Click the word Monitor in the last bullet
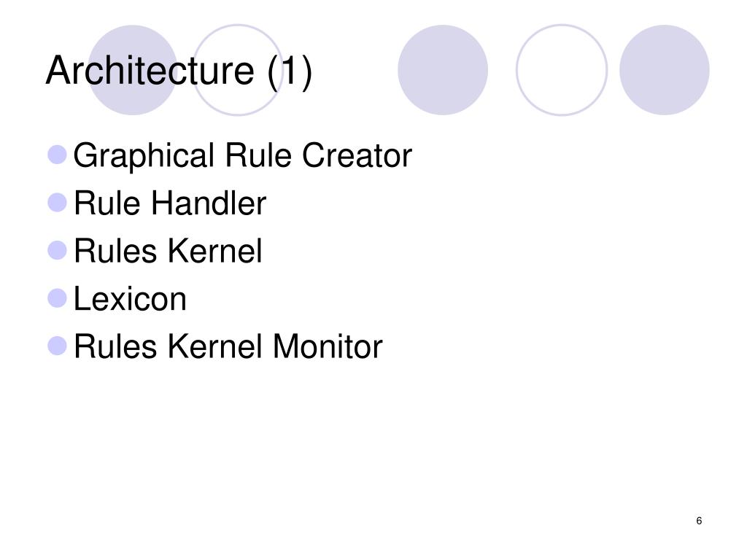Viewport: 747px width, 560px height. (x=328, y=346)
